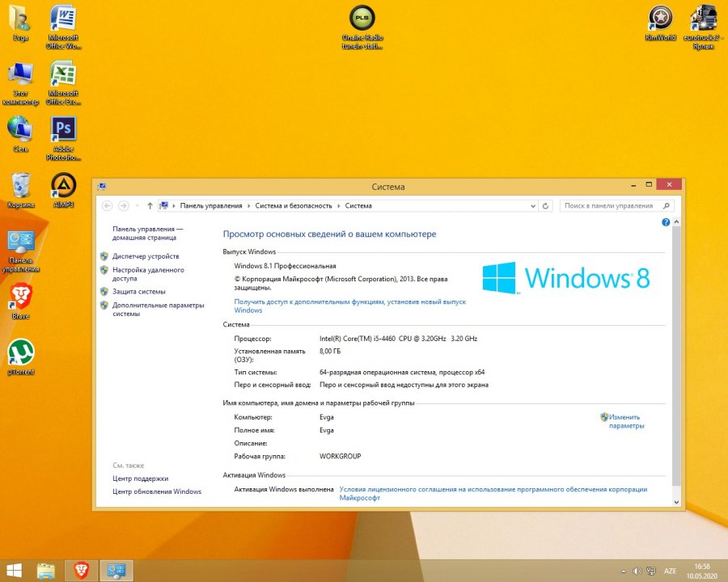
Task: Click the volume speaker tray icon
Action: tap(637, 571)
